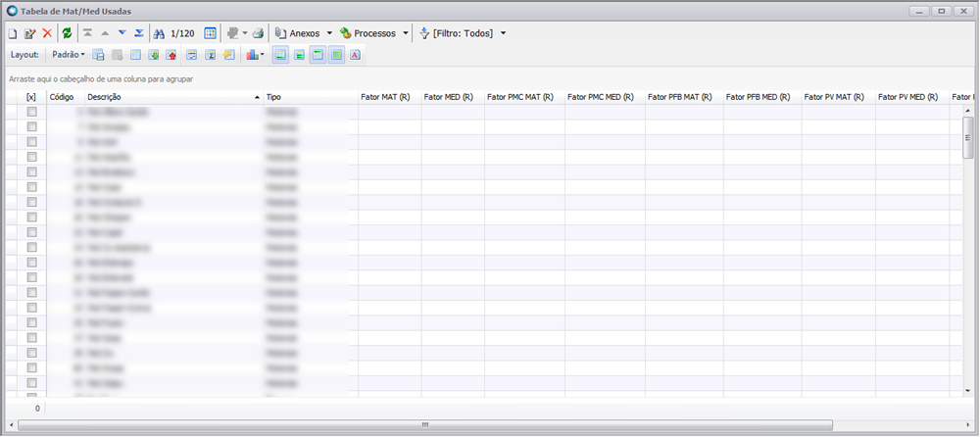This screenshot has width=980, height=437.
Task: Toggle the green row lines view button
Action: [x=299, y=55]
